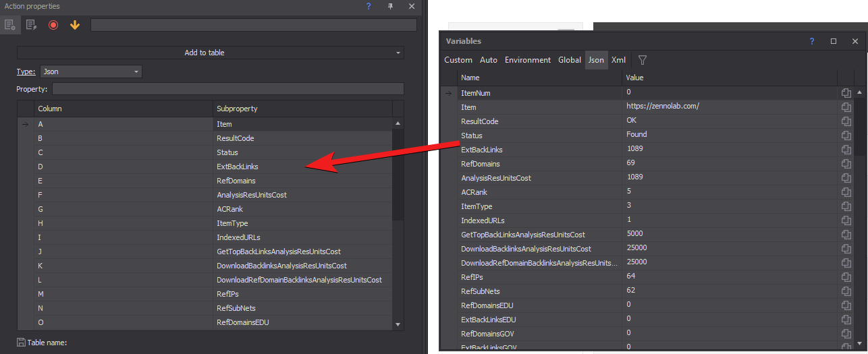Copy the AnalysisResUnitsCost variable value

tap(846, 178)
